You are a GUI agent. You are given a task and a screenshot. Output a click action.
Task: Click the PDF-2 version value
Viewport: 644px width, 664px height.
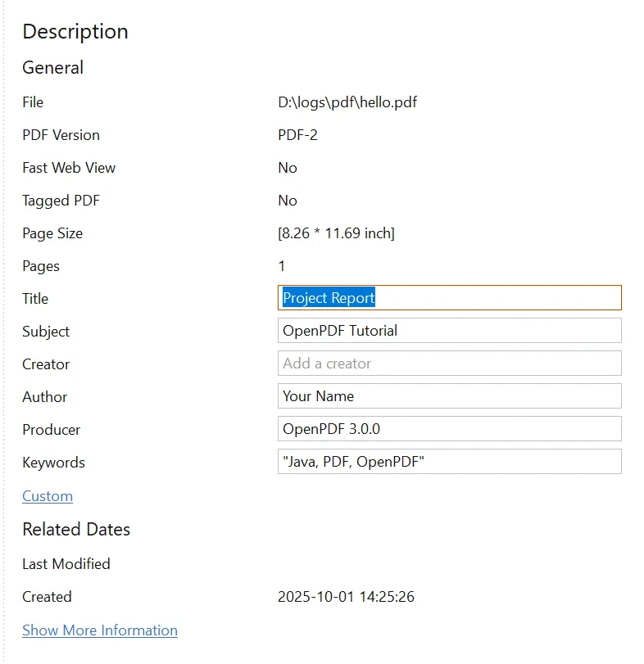(x=297, y=135)
